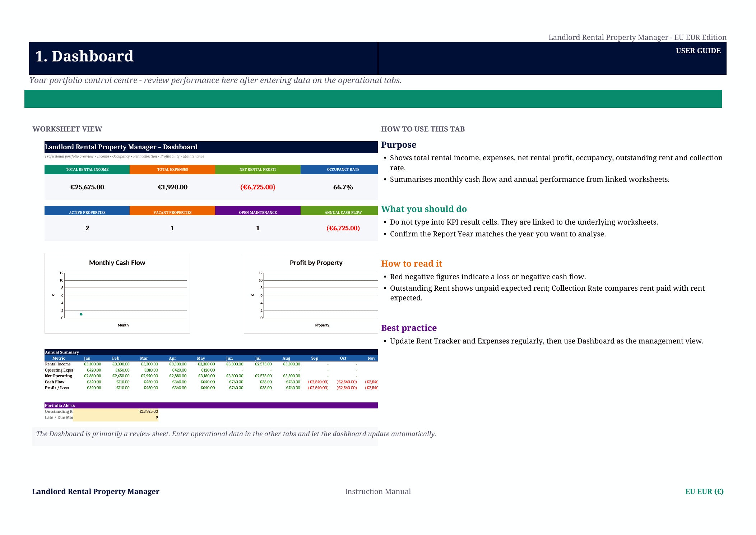The width and height of the screenshot is (756, 535).
Task: Click the 'Monthly Cash Flow' chart title
Action: click(x=117, y=263)
